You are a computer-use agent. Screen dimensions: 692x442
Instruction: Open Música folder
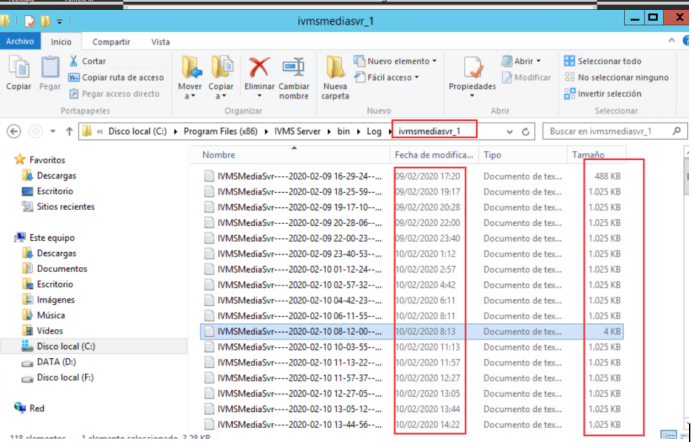click(43, 315)
